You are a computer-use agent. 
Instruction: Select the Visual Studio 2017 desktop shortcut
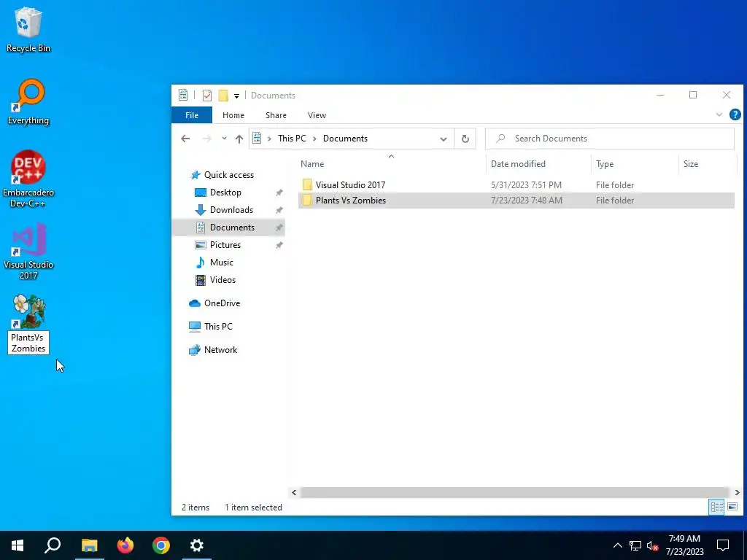tap(28, 252)
